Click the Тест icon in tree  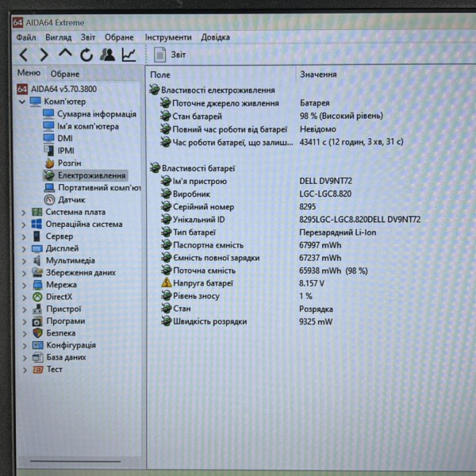(37, 370)
